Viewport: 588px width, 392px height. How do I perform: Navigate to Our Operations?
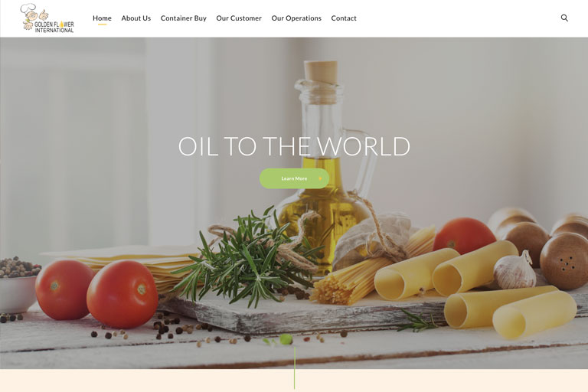[x=296, y=18]
